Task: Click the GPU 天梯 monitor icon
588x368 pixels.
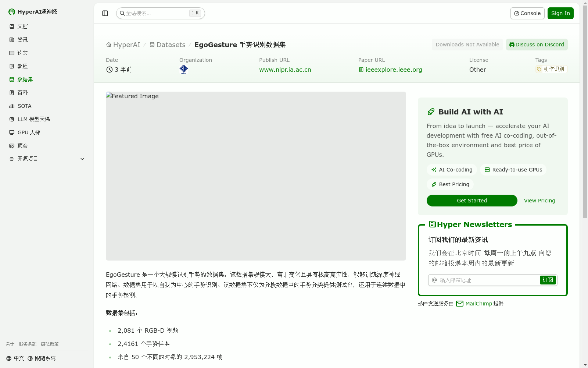Action: click(12, 132)
